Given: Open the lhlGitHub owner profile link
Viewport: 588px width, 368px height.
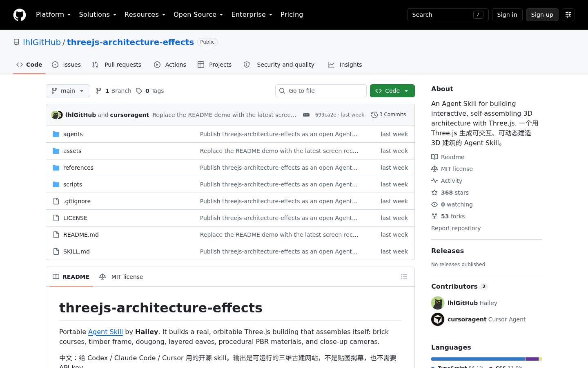Looking at the screenshot, I should (42, 42).
